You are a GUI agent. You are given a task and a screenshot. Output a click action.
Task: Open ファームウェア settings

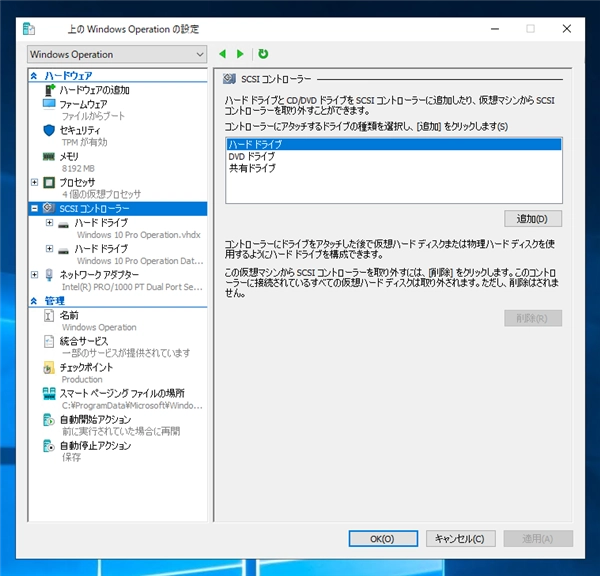83,104
